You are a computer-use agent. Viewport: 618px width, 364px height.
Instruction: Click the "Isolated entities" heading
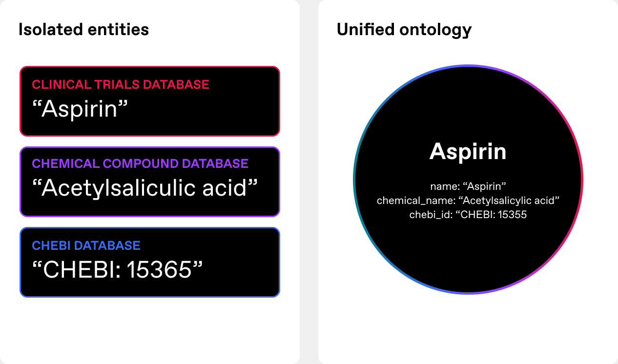click(83, 29)
